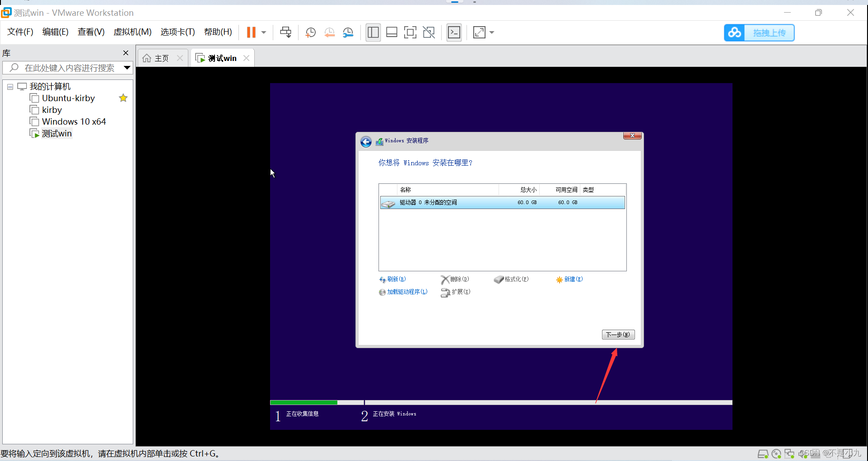Click the hard disk status icon

pyautogui.click(x=763, y=454)
